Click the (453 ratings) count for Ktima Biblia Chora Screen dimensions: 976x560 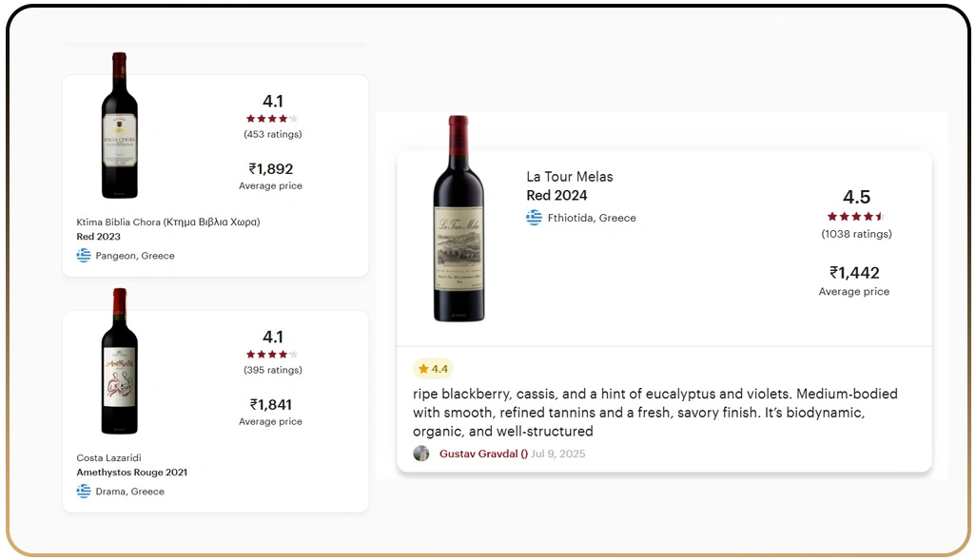[271, 134]
